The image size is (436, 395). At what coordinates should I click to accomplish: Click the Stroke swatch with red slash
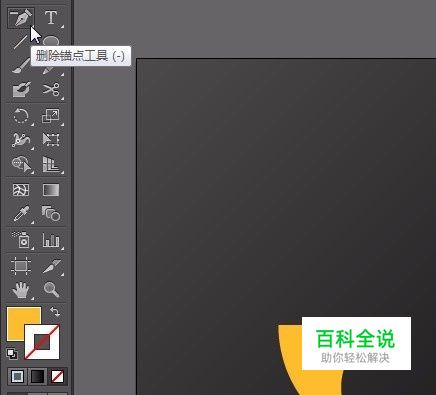point(42,342)
